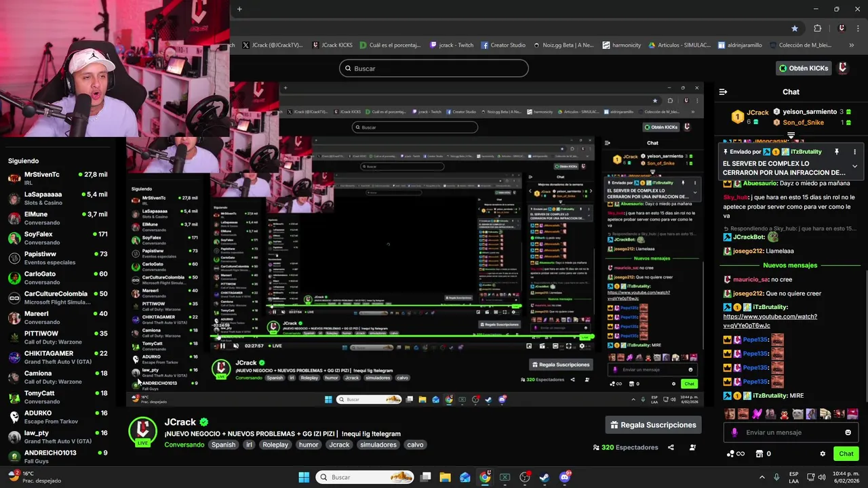Select the simuladores tag
The width and height of the screenshot is (868, 488).
(x=378, y=445)
